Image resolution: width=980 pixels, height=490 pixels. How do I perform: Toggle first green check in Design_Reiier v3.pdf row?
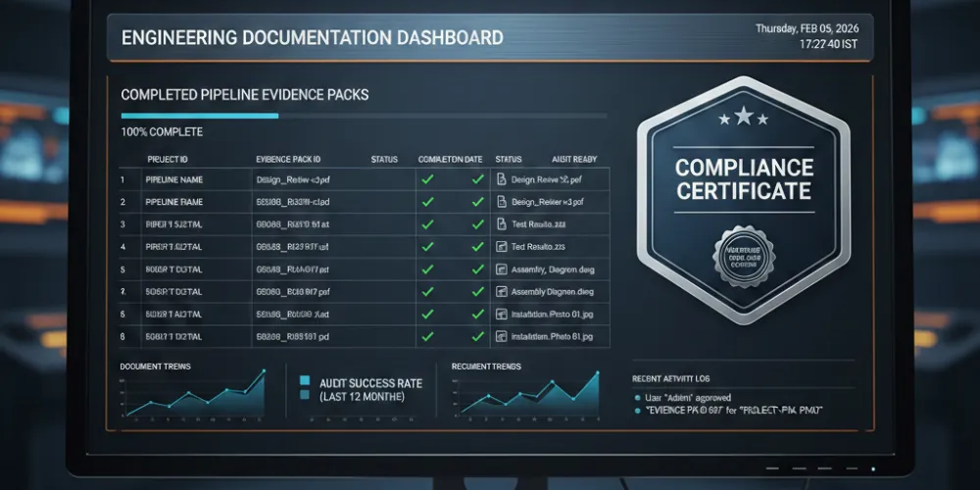pyautogui.click(x=427, y=202)
